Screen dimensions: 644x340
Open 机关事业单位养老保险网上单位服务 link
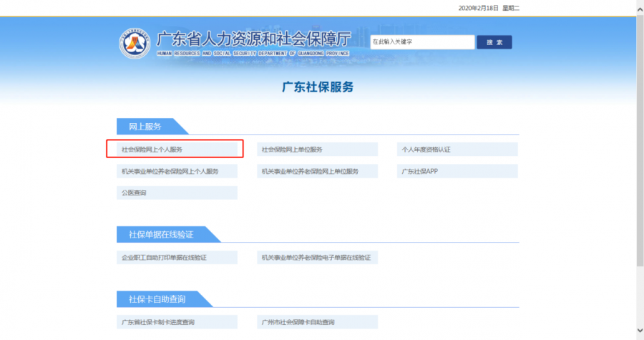pyautogui.click(x=317, y=171)
